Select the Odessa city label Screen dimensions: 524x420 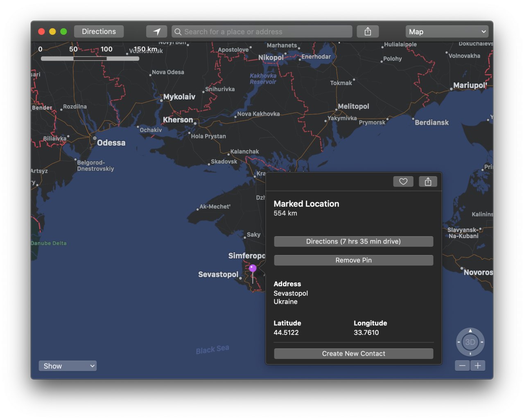coord(111,143)
